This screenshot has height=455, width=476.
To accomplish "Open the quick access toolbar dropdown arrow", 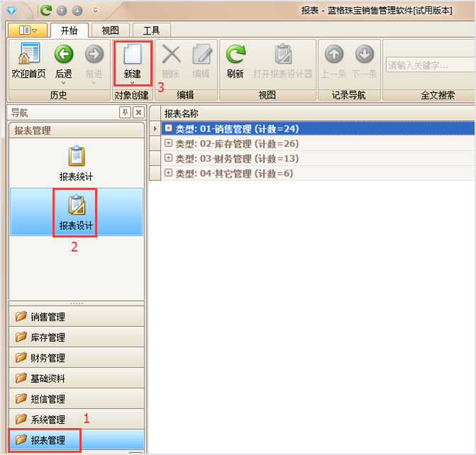I will tap(96, 10).
